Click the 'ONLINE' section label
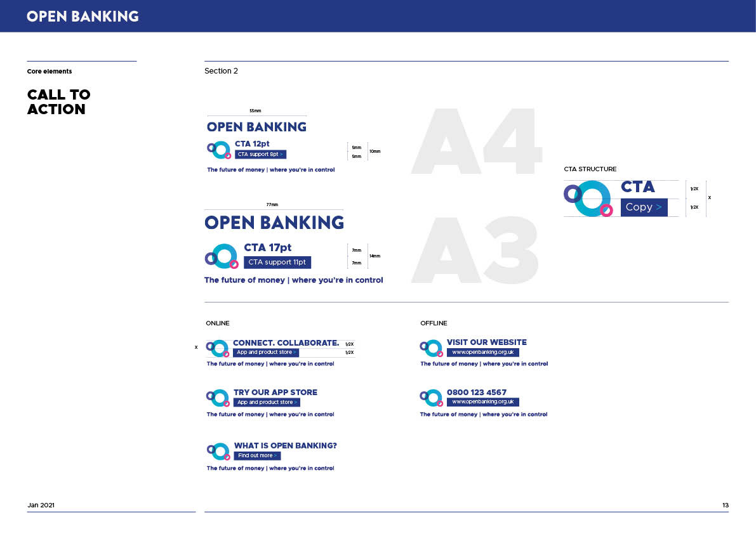 [218, 323]
